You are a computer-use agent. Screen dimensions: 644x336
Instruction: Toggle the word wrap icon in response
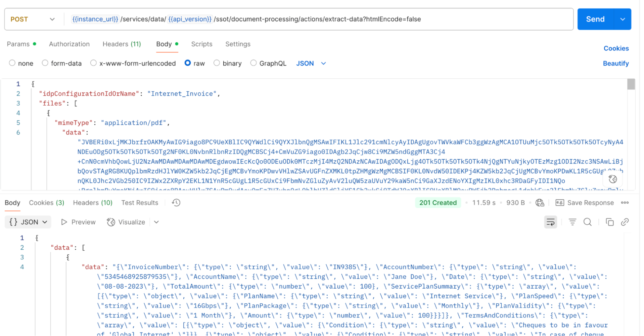tap(551, 222)
